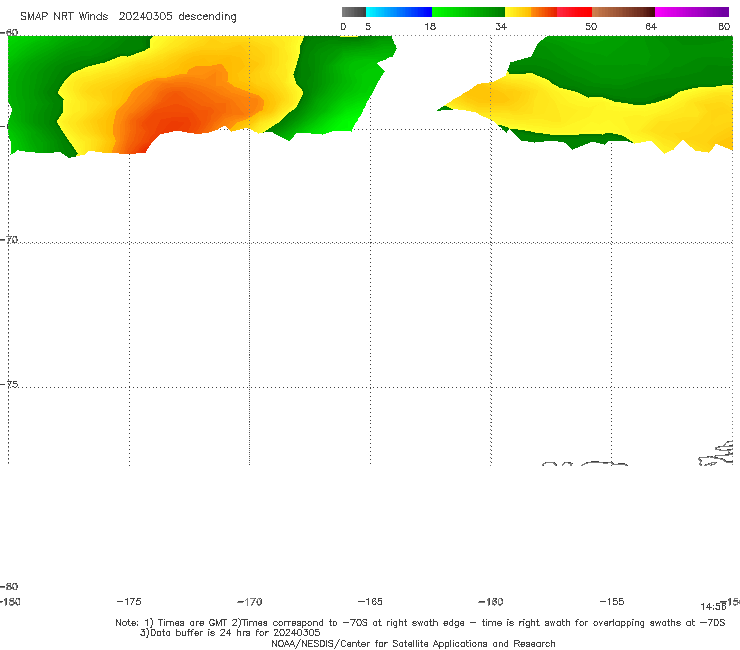This screenshot has width=740, height=650.
Task: Click the green segment of the color bar
Action: 468,12
